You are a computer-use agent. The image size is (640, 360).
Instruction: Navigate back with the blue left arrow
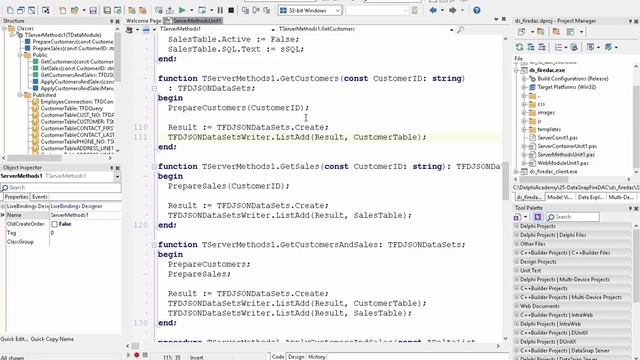pos(433,10)
